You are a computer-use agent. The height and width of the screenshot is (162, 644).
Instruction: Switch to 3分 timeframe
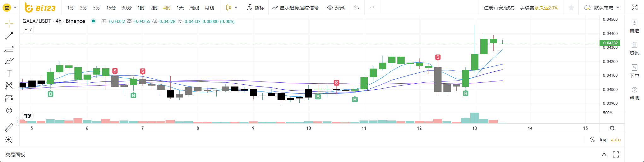point(84,8)
